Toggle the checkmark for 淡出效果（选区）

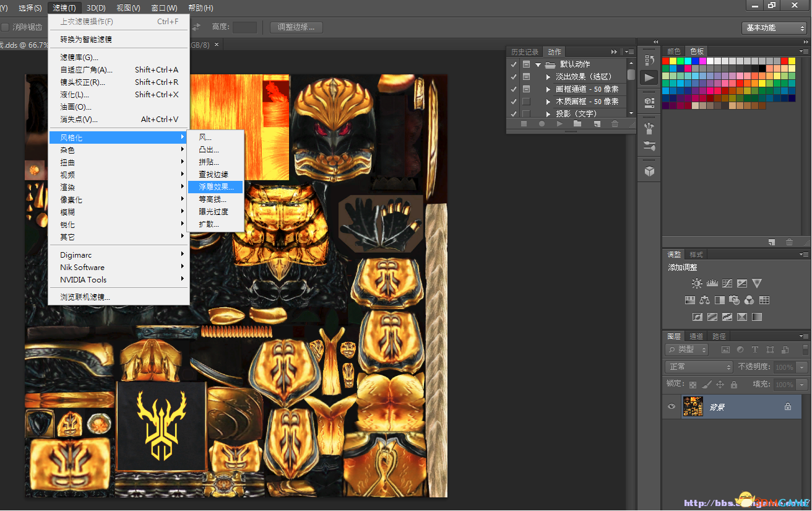click(x=513, y=77)
